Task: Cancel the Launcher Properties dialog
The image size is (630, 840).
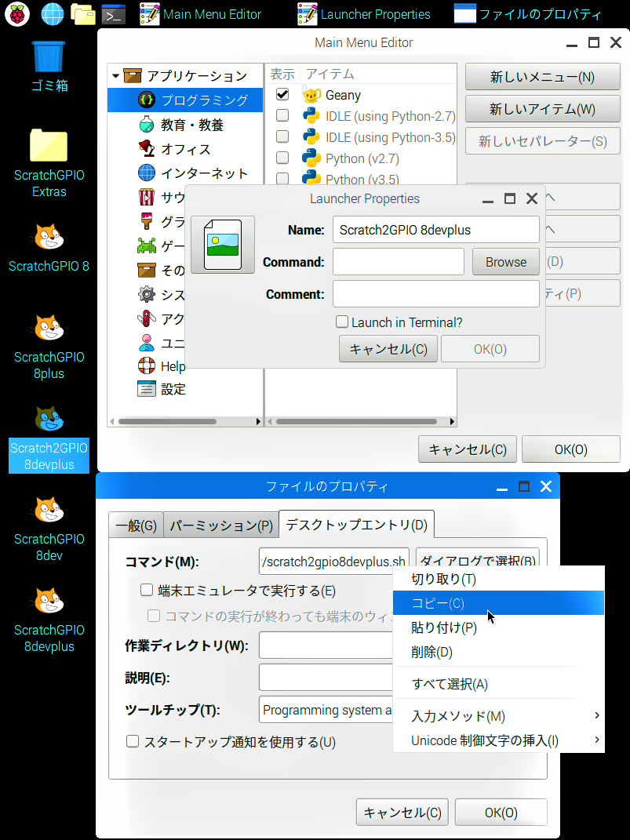Action: tap(388, 349)
